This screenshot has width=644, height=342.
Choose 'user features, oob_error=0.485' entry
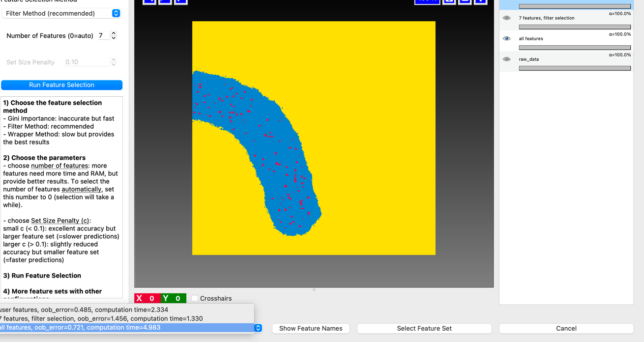coord(127,310)
